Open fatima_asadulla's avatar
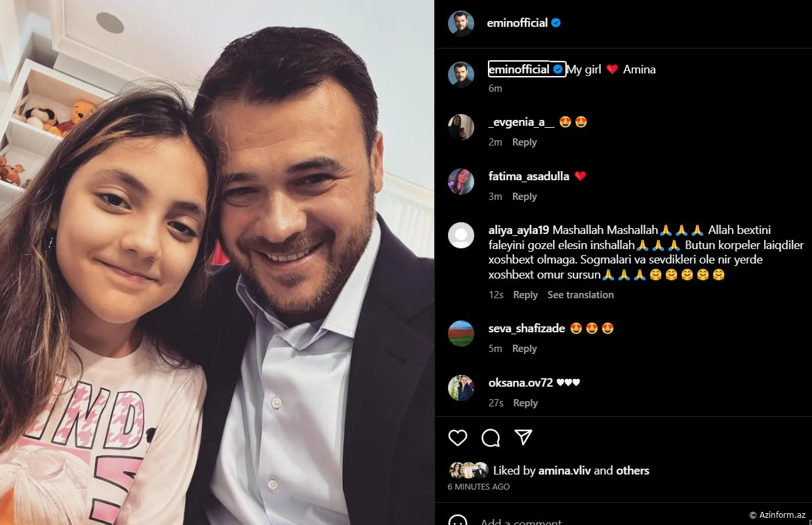 (460, 182)
